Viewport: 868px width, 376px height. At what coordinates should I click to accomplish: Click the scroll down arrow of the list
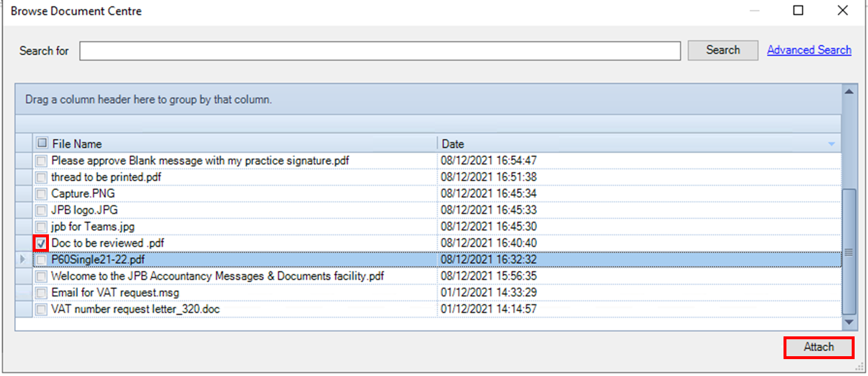pyautogui.click(x=849, y=322)
